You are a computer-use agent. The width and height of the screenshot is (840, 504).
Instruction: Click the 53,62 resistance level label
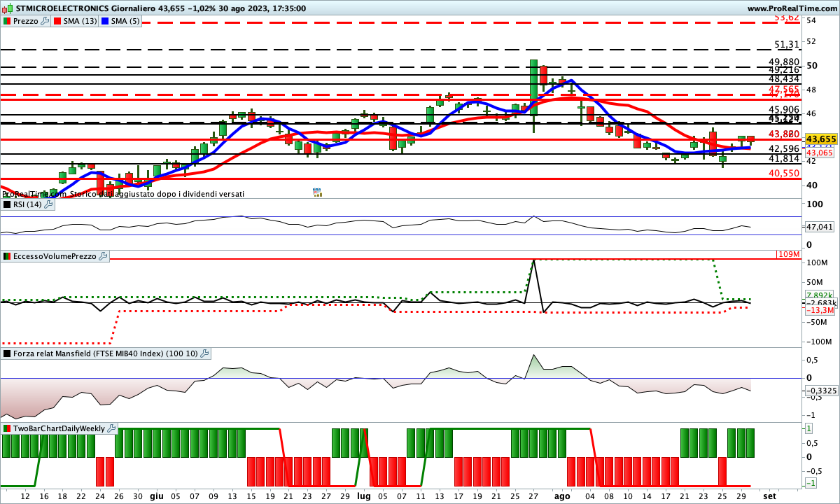786,17
